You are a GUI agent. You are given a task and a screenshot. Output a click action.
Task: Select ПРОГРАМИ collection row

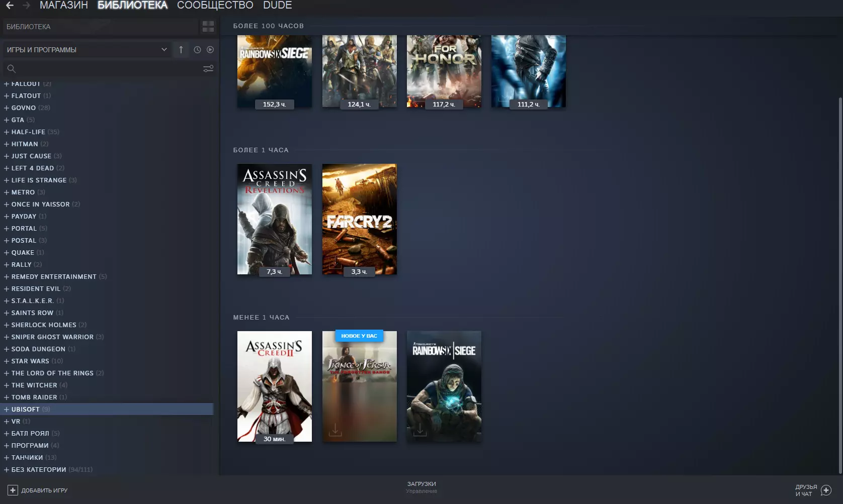(107, 445)
